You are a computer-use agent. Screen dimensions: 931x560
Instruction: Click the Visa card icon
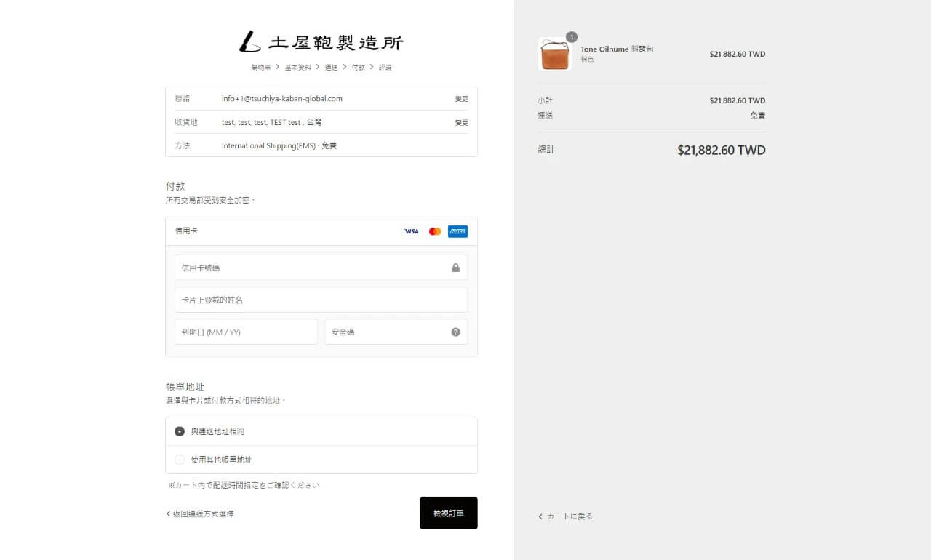412,231
